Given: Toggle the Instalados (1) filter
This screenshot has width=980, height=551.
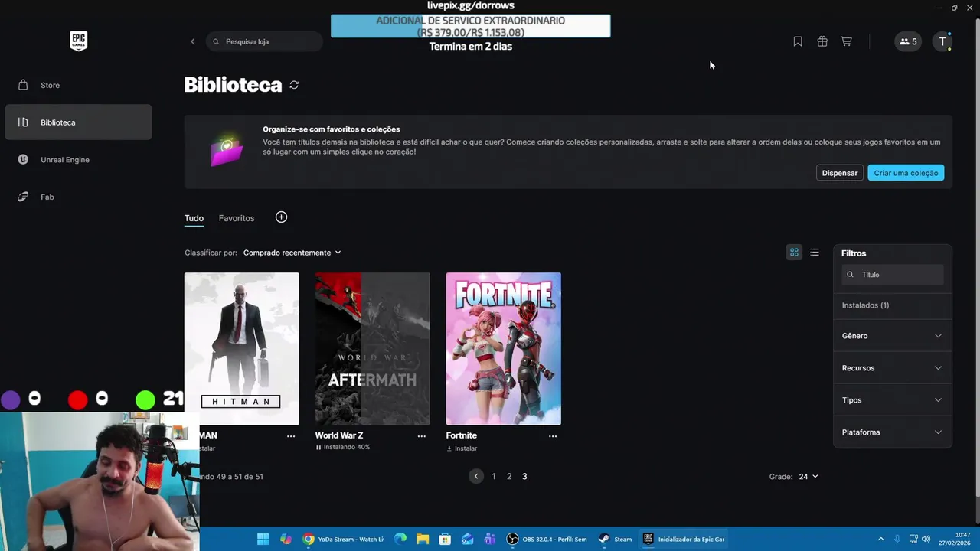Looking at the screenshot, I should coord(865,305).
